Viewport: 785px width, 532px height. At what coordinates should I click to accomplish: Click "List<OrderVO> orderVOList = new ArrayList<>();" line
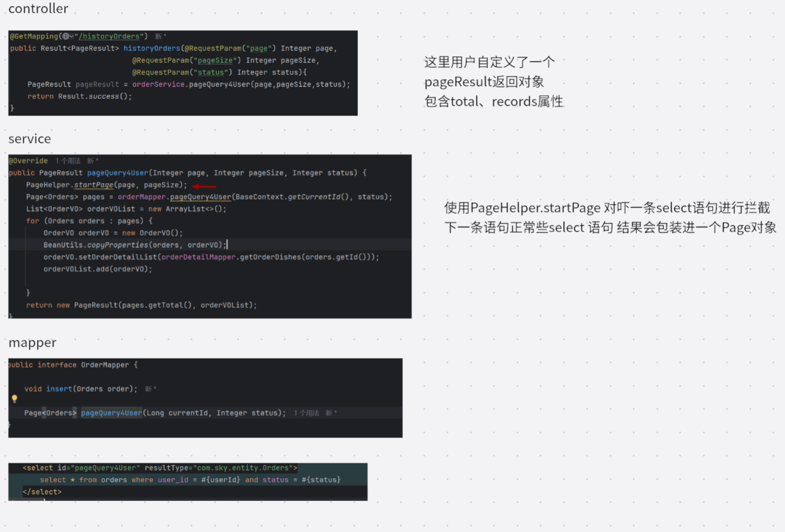click(126, 209)
